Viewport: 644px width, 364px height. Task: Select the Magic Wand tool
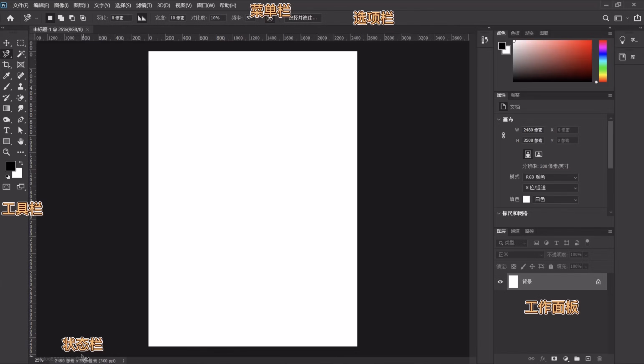point(21,54)
